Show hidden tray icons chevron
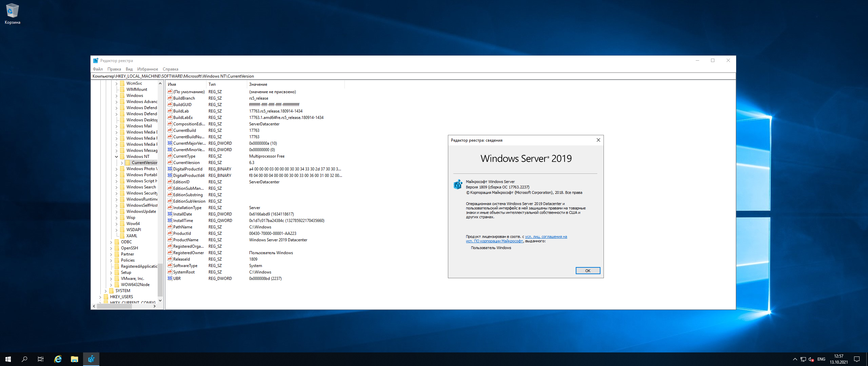Image resolution: width=868 pixels, height=366 pixels. (795, 359)
